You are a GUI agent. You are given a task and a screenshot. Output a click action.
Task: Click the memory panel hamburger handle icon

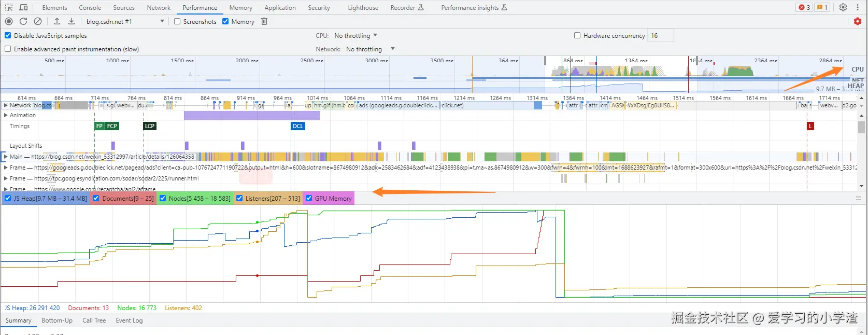pyautogui.click(x=858, y=198)
